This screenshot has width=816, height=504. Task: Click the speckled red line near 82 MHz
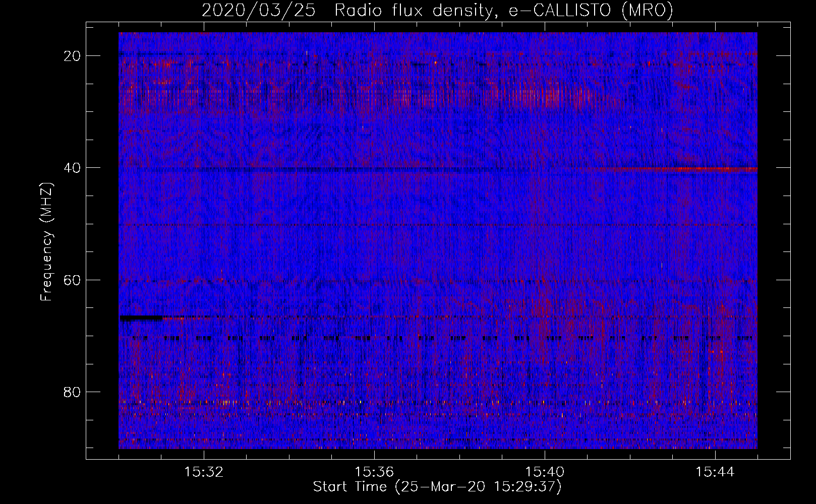click(x=303, y=403)
